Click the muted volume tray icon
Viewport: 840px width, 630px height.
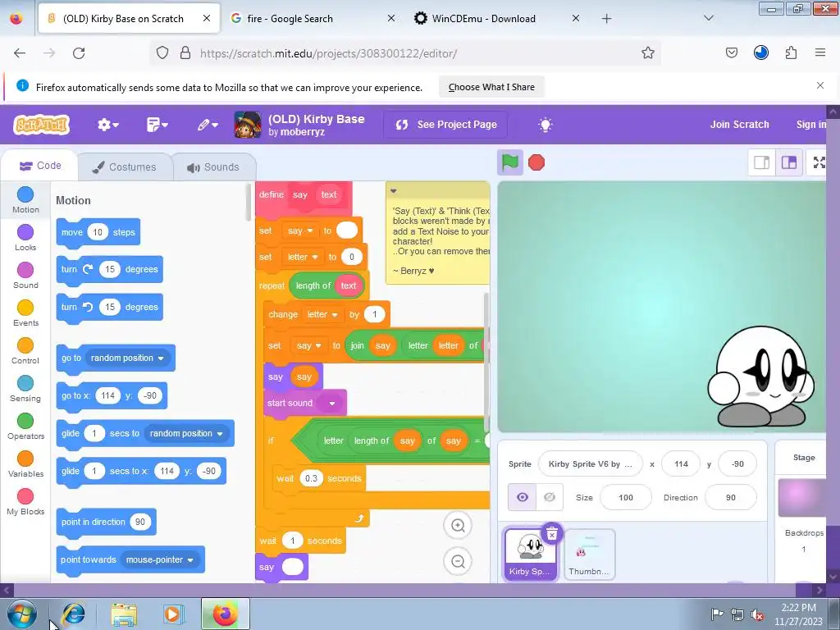(x=756, y=614)
